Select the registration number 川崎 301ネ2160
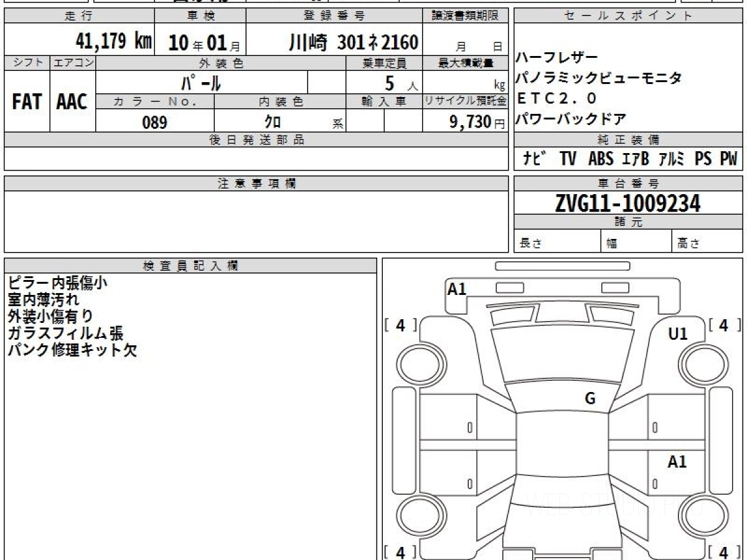Screen dimensions: 747x560 [x=353, y=42]
